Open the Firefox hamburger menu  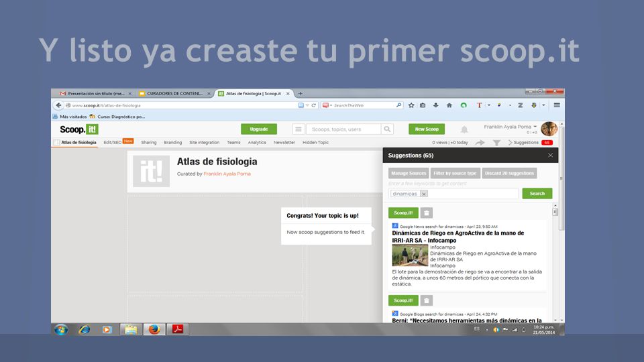[x=557, y=105]
